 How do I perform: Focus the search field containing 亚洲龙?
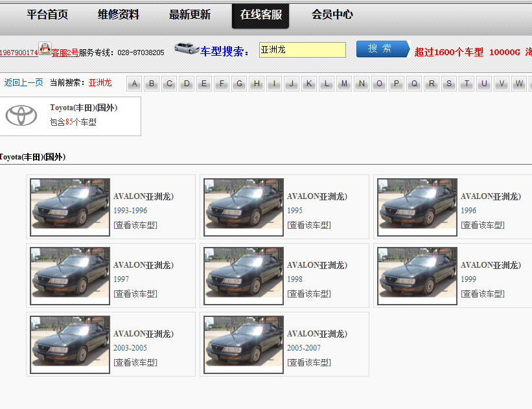(303, 50)
